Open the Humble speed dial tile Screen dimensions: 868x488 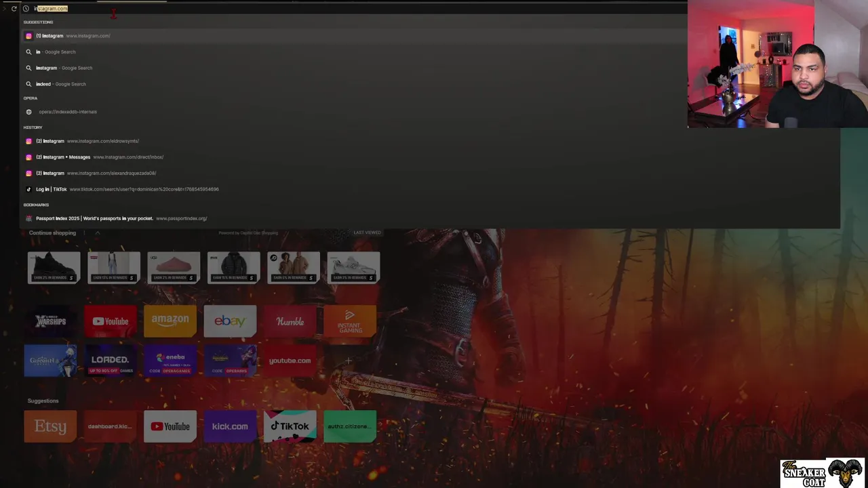coord(290,321)
